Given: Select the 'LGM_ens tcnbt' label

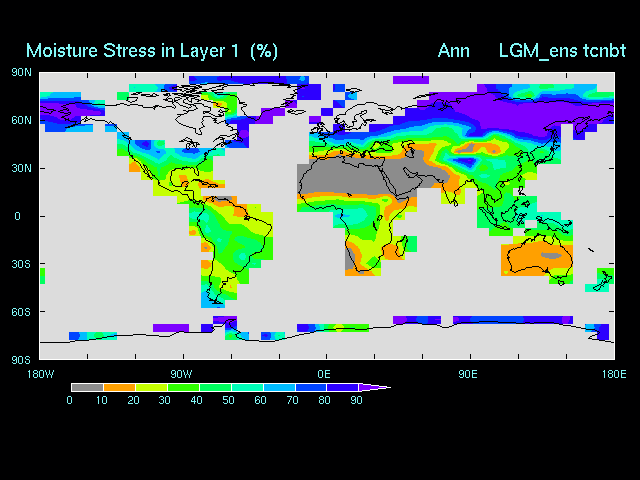Looking at the screenshot, I should tap(563, 50).
